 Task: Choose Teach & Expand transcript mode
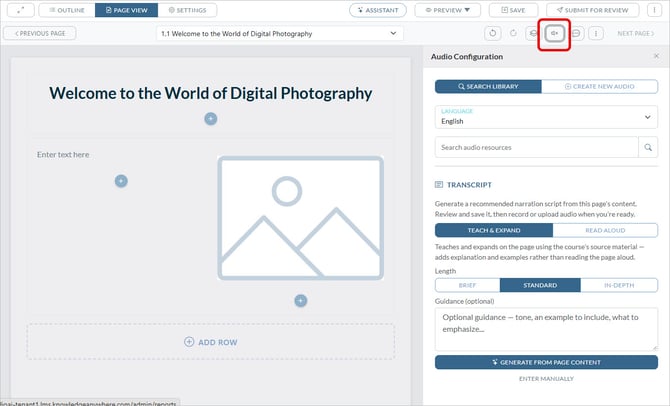[x=494, y=230]
